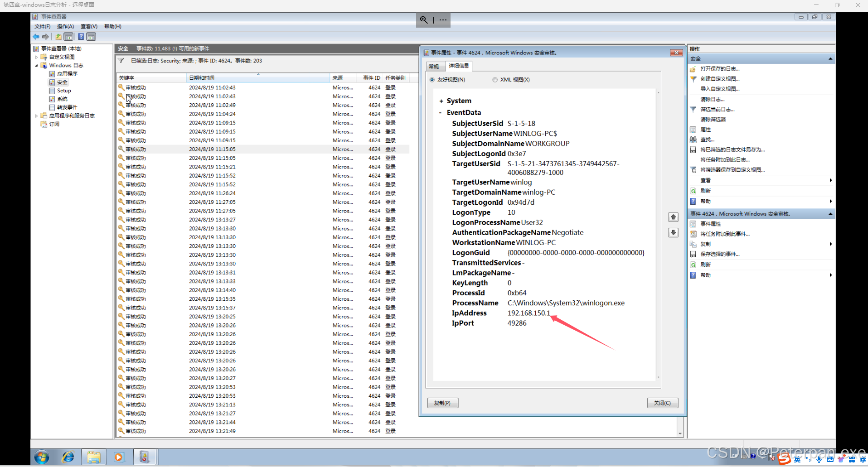Open the 操作(A) menu
Viewport: 868px width, 467px height.
(65, 26)
